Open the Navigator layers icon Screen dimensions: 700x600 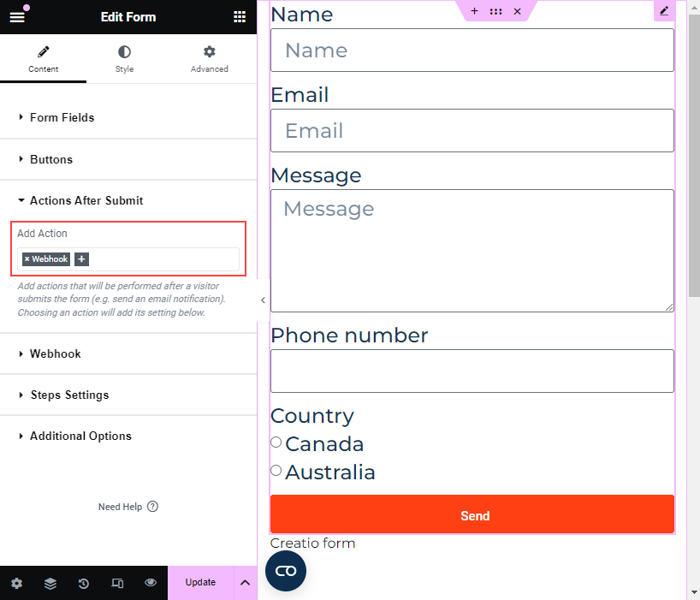[50, 583]
